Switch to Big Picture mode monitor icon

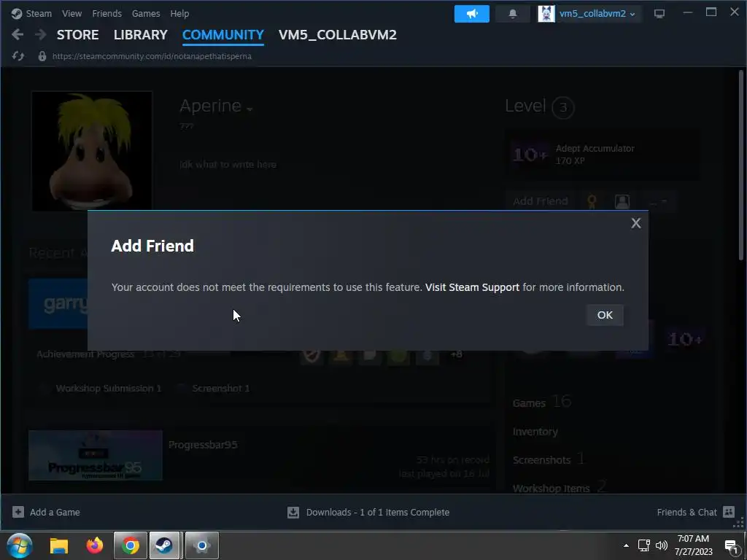(659, 14)
